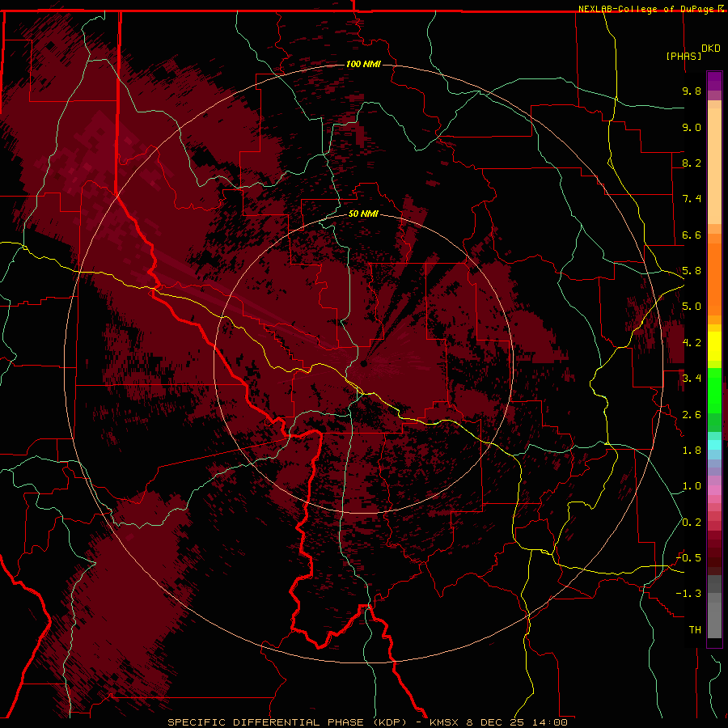728x728 pixels.
Task: Select the yellow segment of the color bar
Action: (714, 346)
